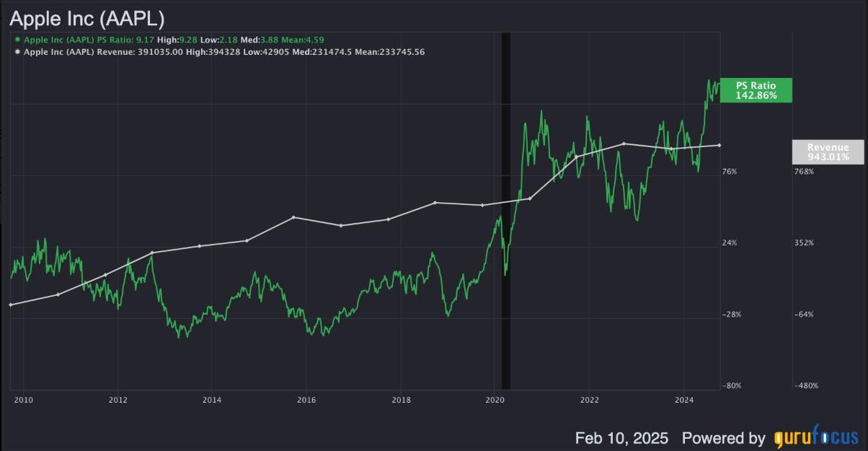The height and width of the screenshot is (451, 868).
Task: Pick the 2024 x-axis label
Action: [685, 399]
